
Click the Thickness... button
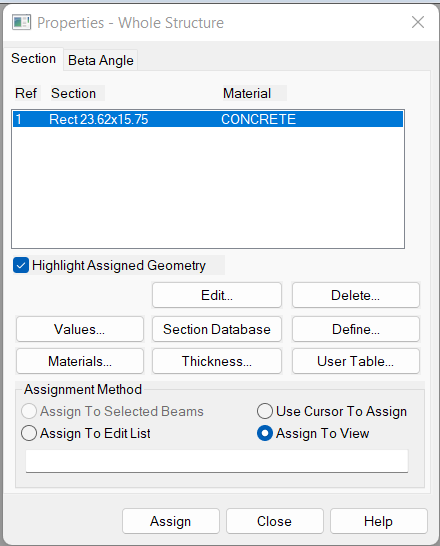tap(217, 361)
